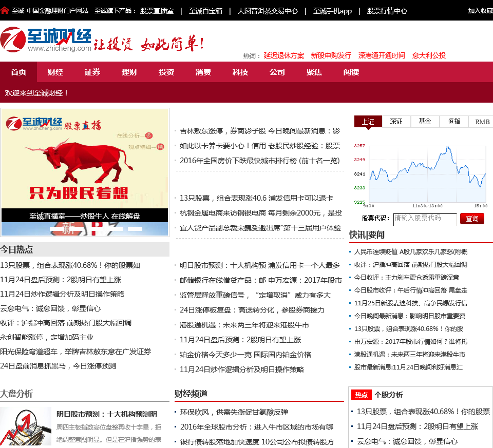Viewport: 493px width, 448px height.
Task: Click the red home icon in top bar
Action: pyautogui.click(x=5, y=11)
